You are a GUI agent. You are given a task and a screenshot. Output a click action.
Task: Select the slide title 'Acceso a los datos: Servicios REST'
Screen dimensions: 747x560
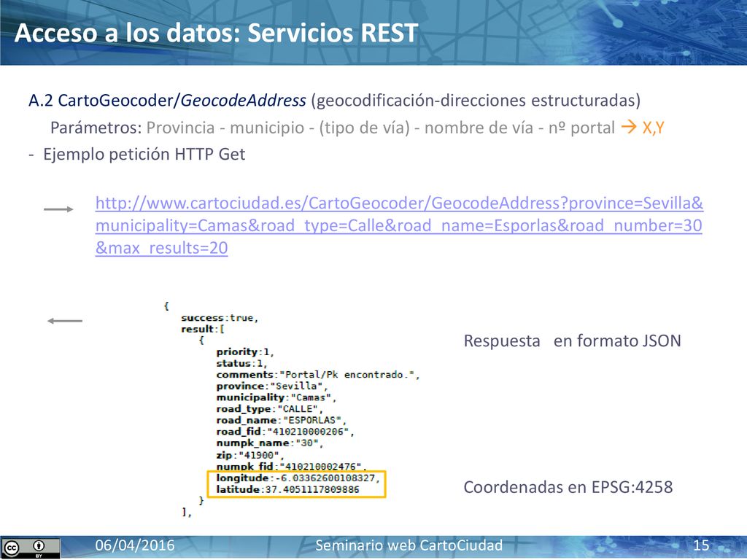tap(216, 34)
